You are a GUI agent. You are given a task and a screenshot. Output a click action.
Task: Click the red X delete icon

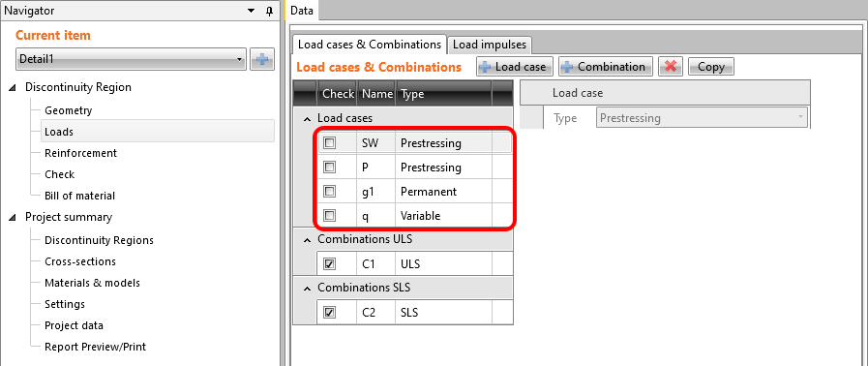point(671,67)
